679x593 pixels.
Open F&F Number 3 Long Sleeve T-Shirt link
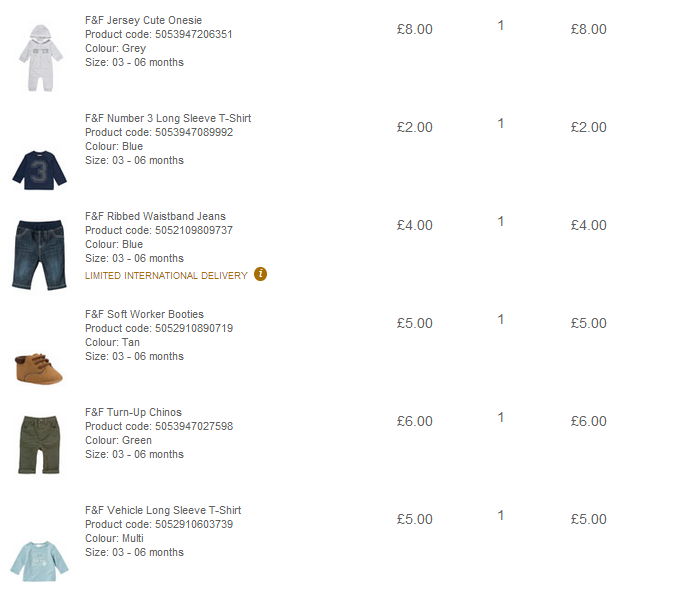[x=168, y=118]
